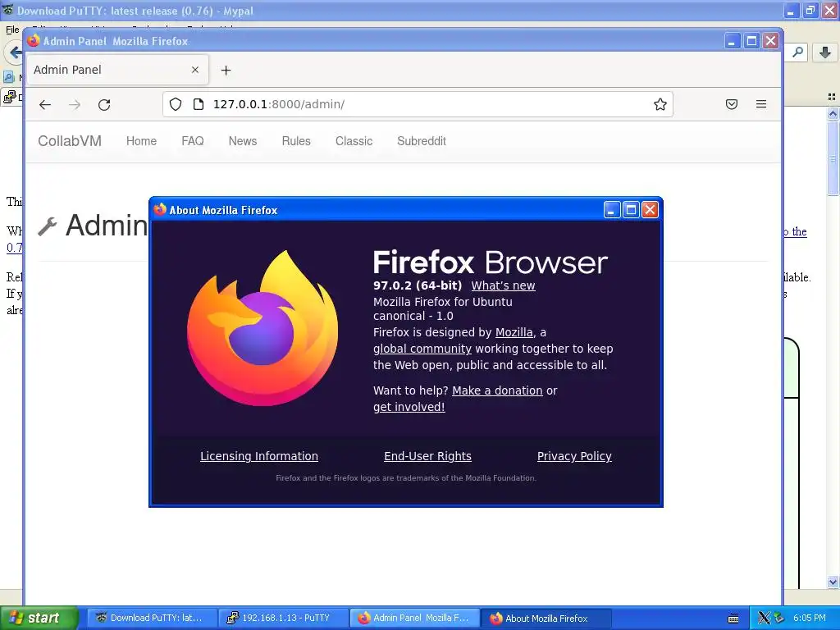The height and width of the screenshot is (630, 840).
Task: Click the Admin wrench icon heading
Action: tap(47, 226)
